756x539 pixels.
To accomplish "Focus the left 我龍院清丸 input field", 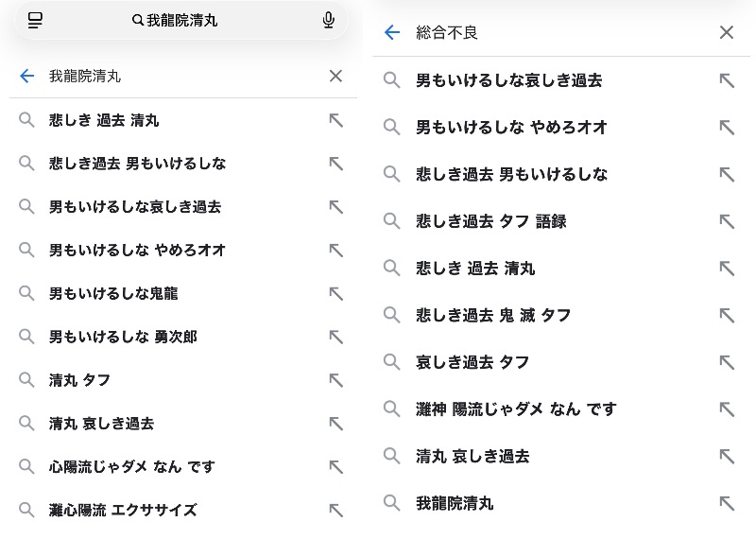I will pyautogui.click(x=180, y=76).
